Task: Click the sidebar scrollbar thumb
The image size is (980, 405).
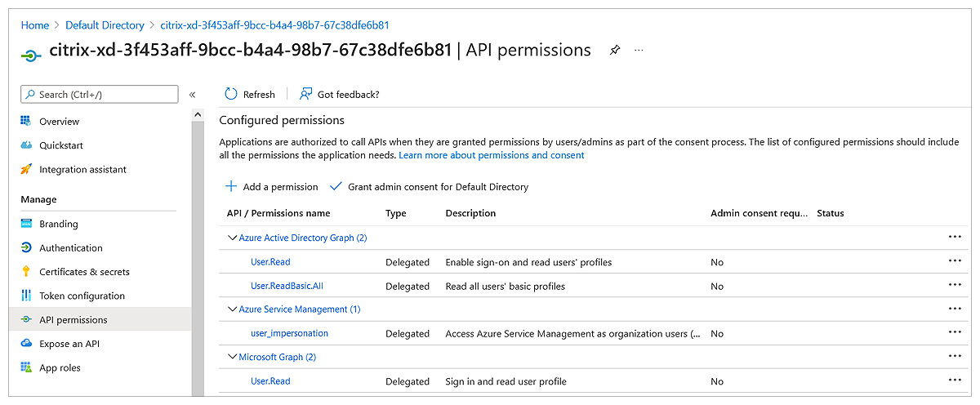Action: (x=198, y=258)
